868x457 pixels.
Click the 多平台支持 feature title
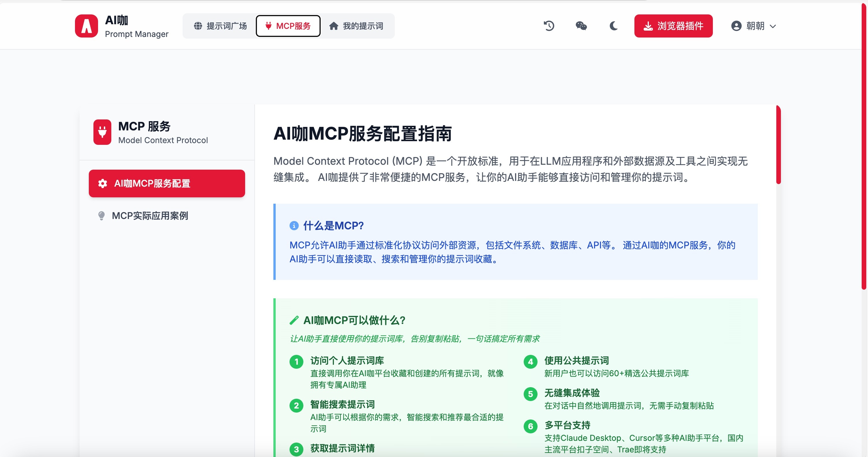coord(568,425)
